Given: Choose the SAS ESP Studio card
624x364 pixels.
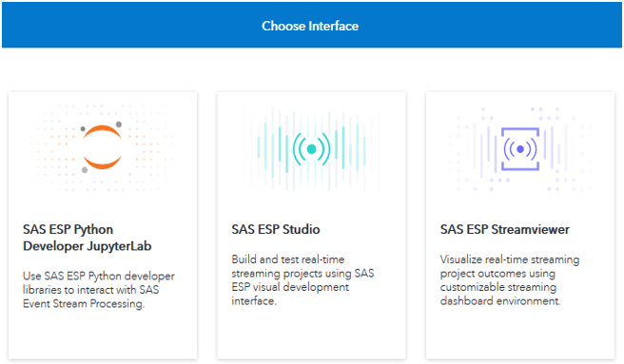Looking at the screenshot, I should (x=312, y=225).
